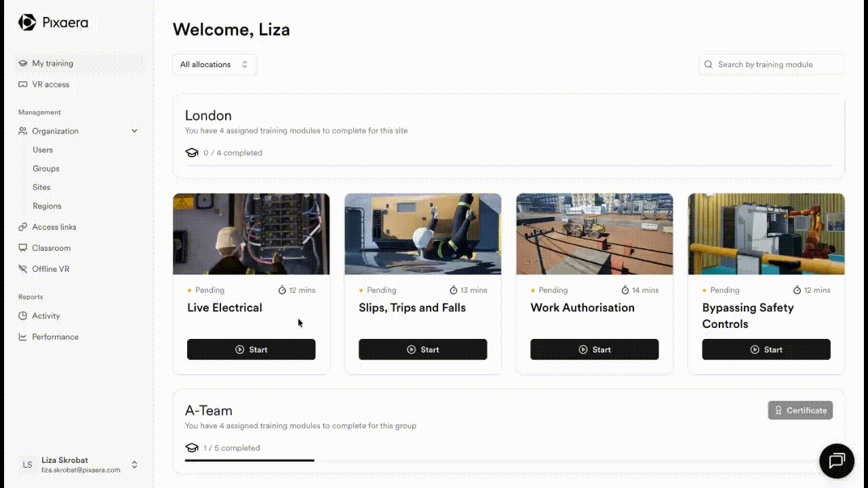
Task: Start the Live Electrical module
Action: [251, 350]
